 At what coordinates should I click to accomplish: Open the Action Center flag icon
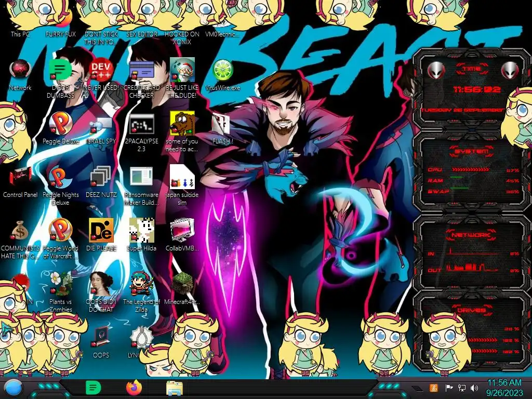tap(449, 388)
